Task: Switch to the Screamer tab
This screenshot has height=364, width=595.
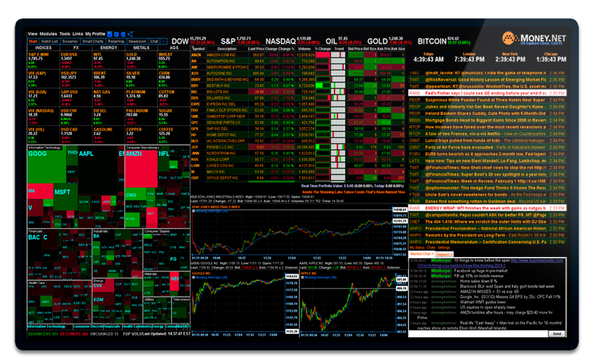Action: coord(70,41)
